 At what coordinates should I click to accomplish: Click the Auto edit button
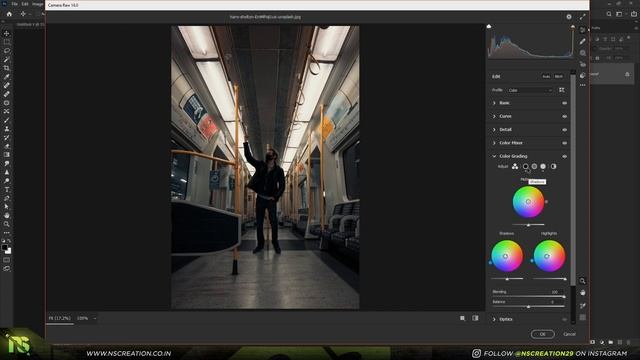pyautogui.click(x=546, y=76)
